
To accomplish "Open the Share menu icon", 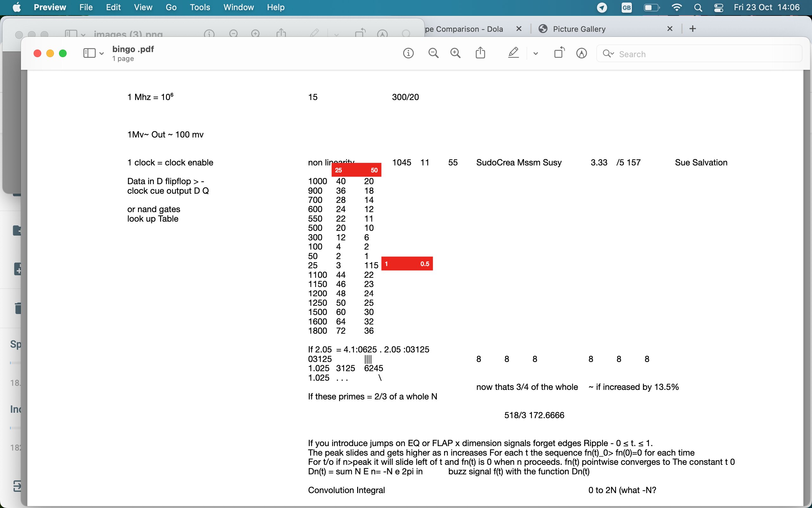I will 481,53.
